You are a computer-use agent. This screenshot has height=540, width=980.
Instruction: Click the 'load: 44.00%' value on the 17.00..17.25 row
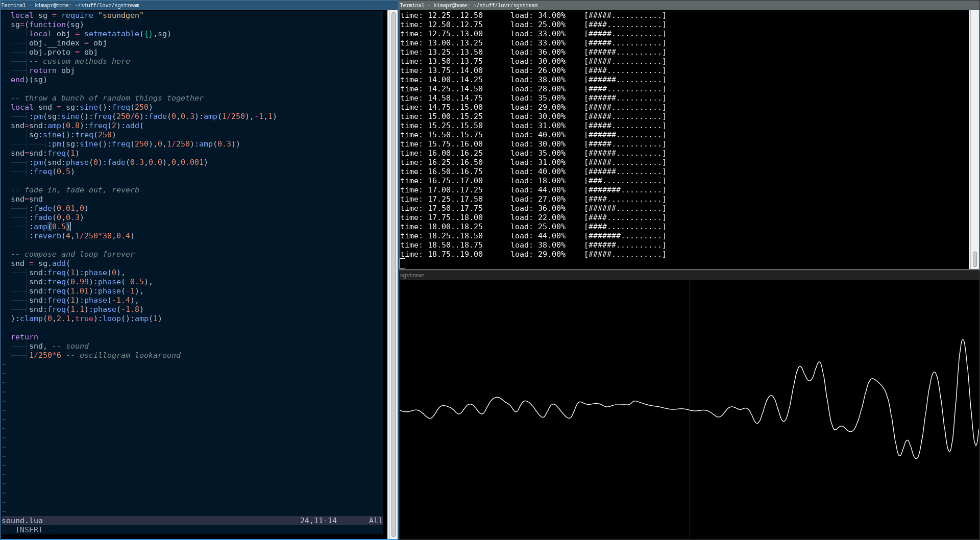click(538, 190)
